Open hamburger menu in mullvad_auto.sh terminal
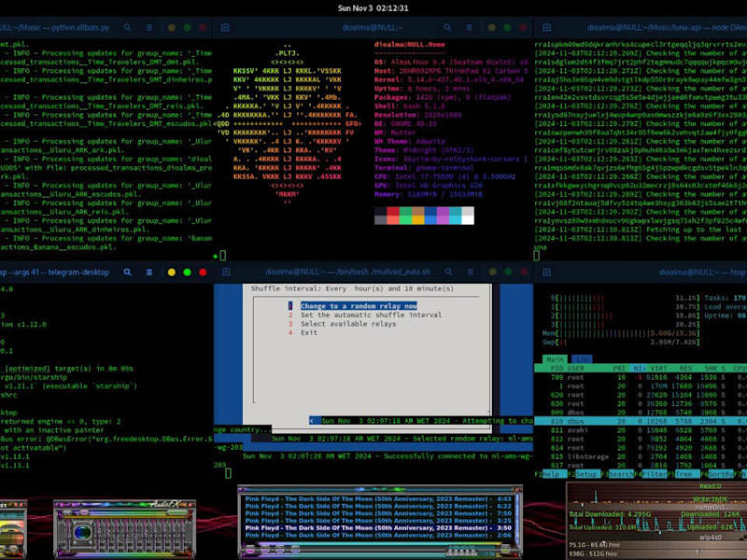 pyautogui.click(x=471, y=272)
